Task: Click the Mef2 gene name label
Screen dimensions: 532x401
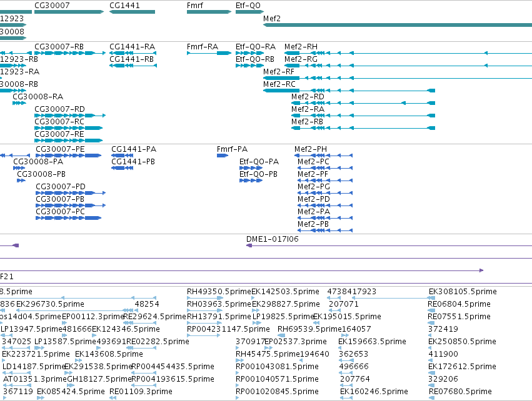Action: [272, 19]
